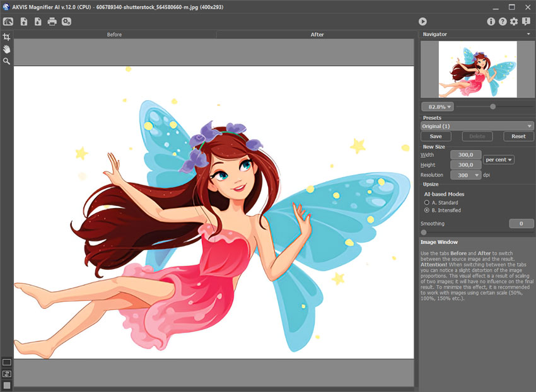Switch to the Before tab
Viewport: 536px width, 392px height.
point(115,35)
